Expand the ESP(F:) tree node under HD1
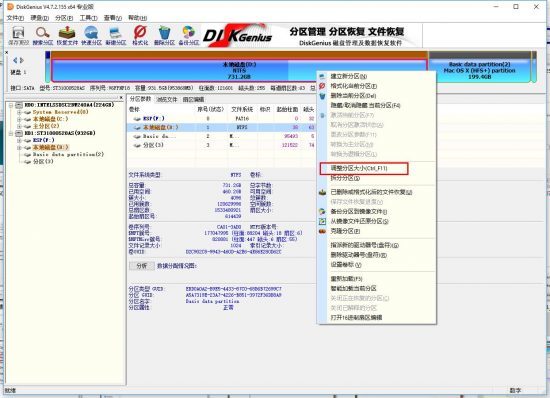This screenshot has width=550, height=398. [x=19, y=140]
